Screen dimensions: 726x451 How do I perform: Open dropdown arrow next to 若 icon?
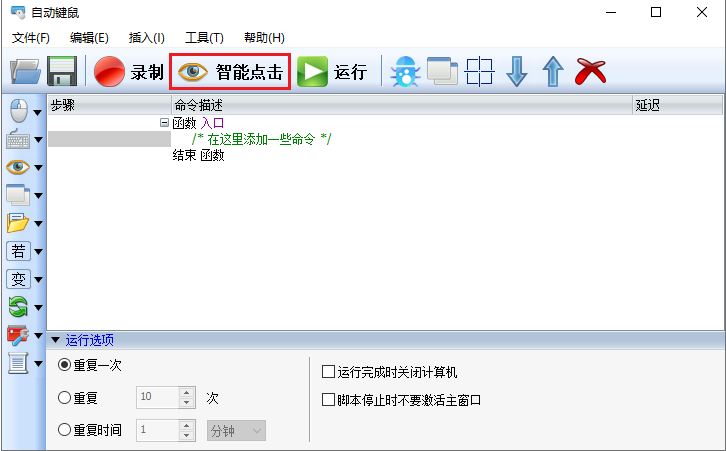[38, 252]
